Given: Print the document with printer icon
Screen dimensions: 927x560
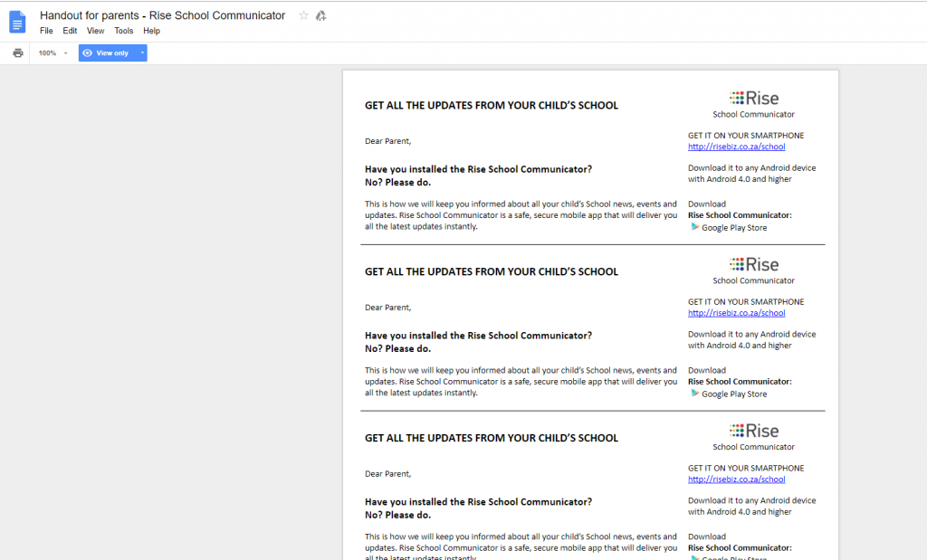Looking at the screenshot, I should 18,53.
